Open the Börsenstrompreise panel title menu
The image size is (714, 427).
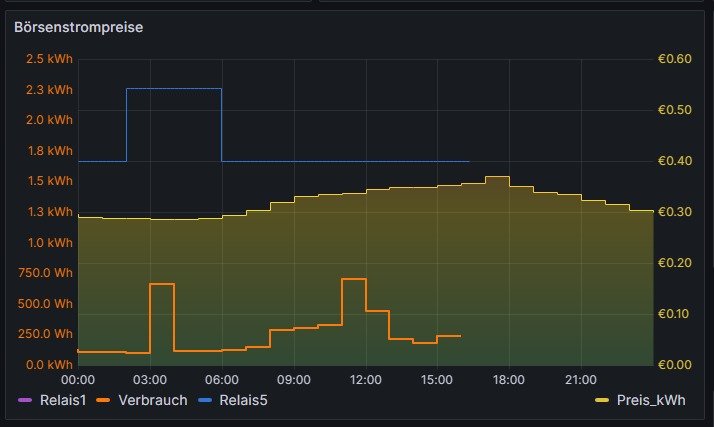point(78,27)
